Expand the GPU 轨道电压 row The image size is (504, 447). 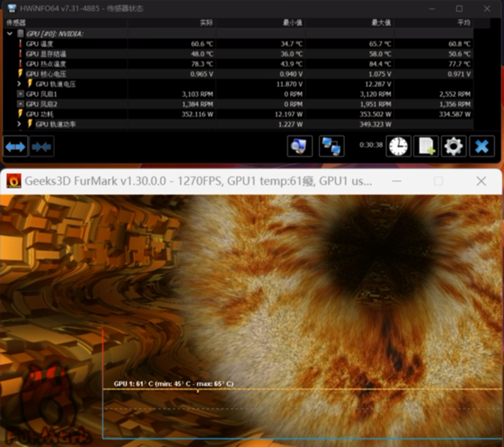click(20, 84)
